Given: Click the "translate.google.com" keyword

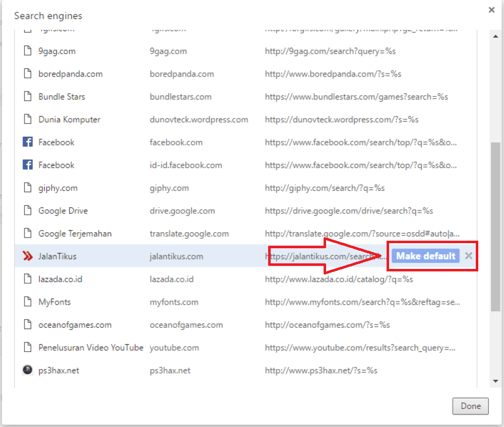Looking at the screenshot, I should [x=190, y=234].
